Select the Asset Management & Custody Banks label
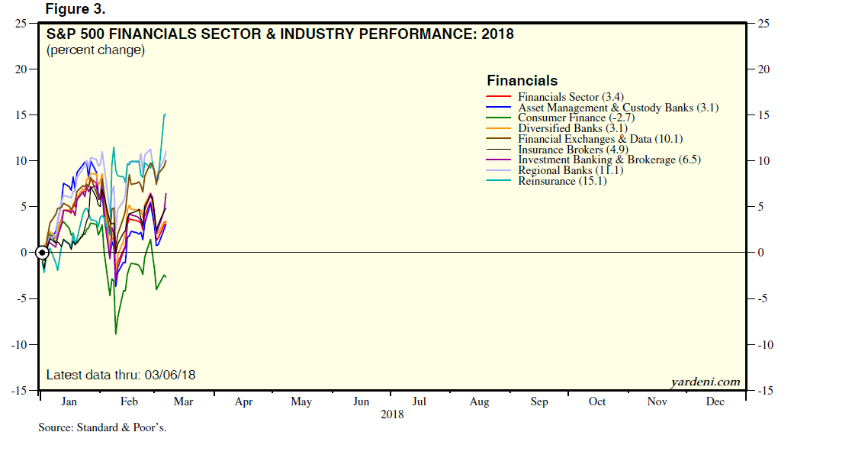 618,108
